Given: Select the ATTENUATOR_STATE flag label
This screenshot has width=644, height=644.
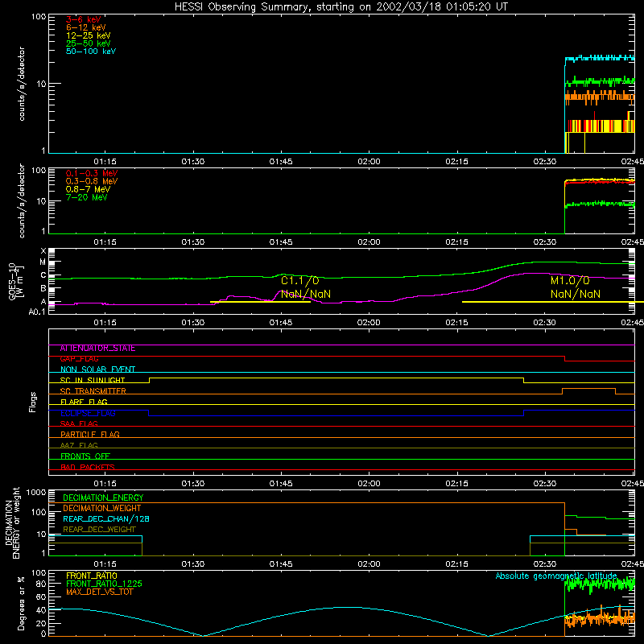Looking at the screenshot, I should coord(97,349).
